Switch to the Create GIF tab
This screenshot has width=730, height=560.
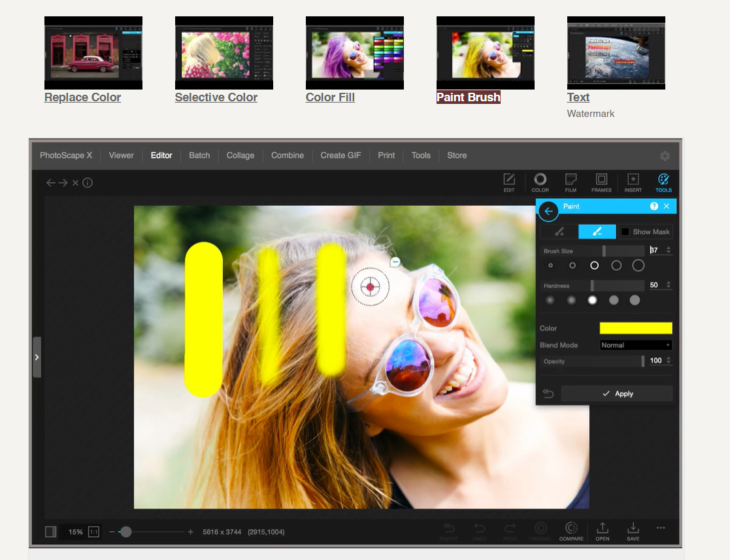[340, 156]
